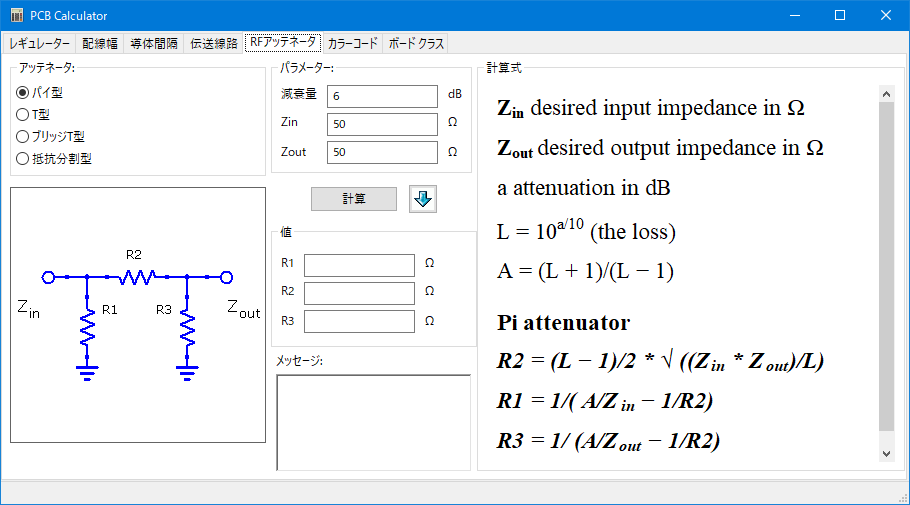Click the formula panel scroll-up arrow
910x505 pixels.
(x=885, y=93)
